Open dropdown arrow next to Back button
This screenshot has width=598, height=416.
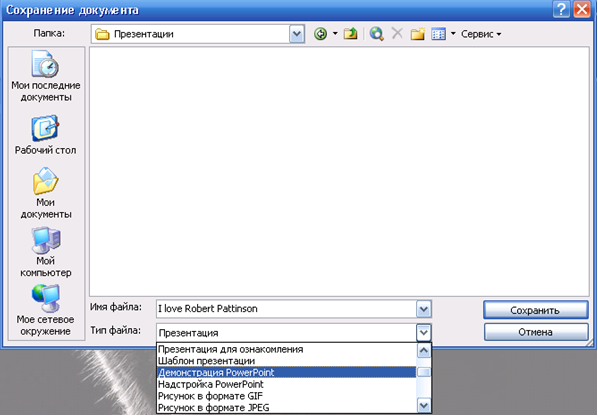335,34
